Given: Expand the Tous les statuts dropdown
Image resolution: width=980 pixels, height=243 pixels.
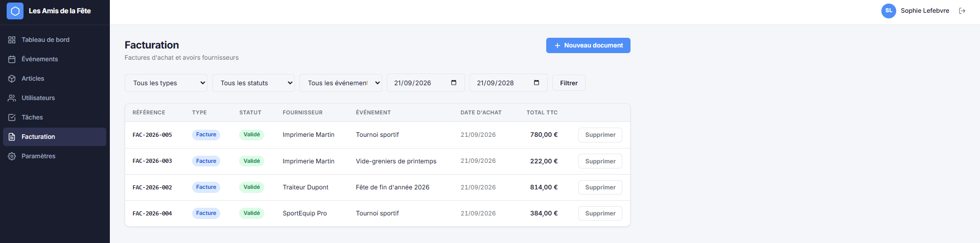Looking at the screenshot, I should click(x=253, y=83).
